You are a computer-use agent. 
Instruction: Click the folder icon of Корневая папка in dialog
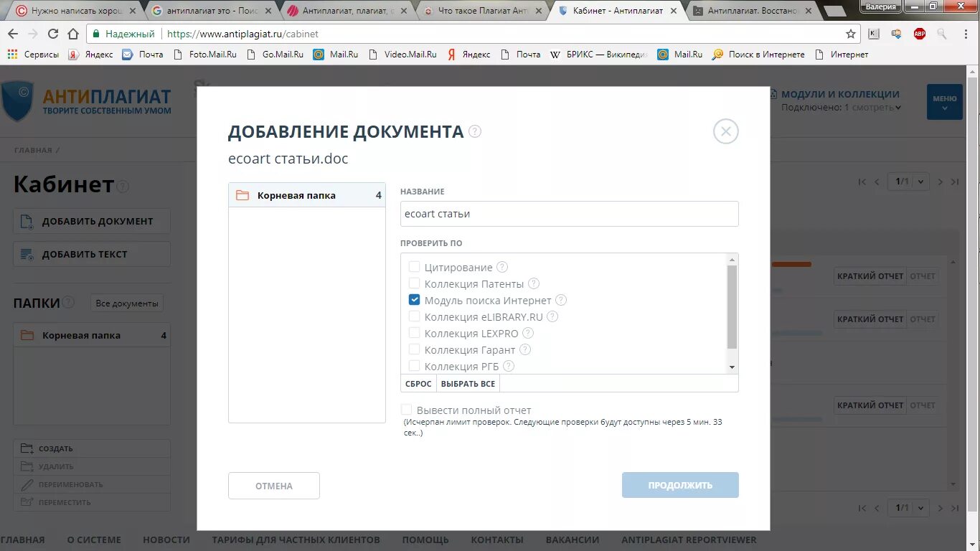click(242, 195)
